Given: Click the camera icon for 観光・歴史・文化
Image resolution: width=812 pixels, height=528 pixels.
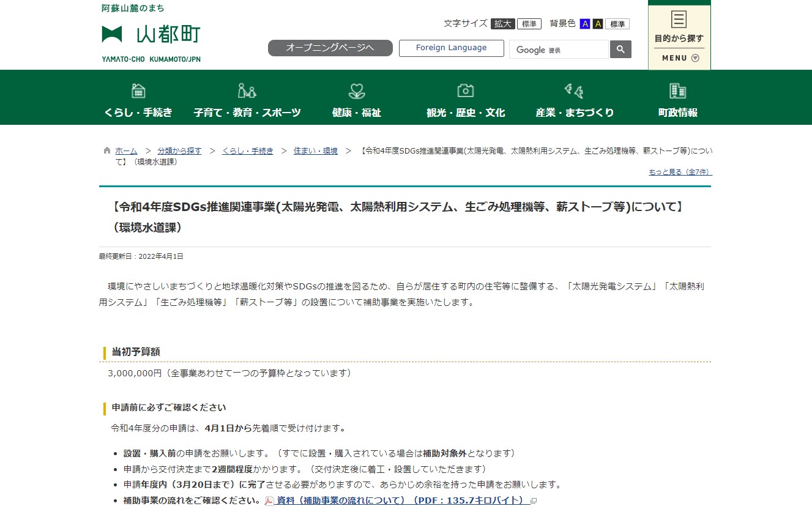Looking at the screenshot, I should [465, 91].
